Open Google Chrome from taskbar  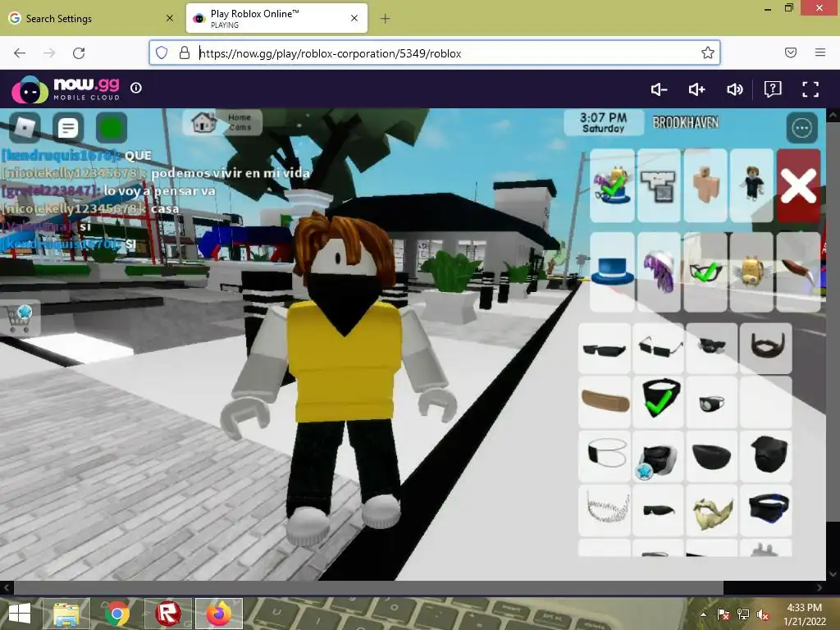pos(117,614)
